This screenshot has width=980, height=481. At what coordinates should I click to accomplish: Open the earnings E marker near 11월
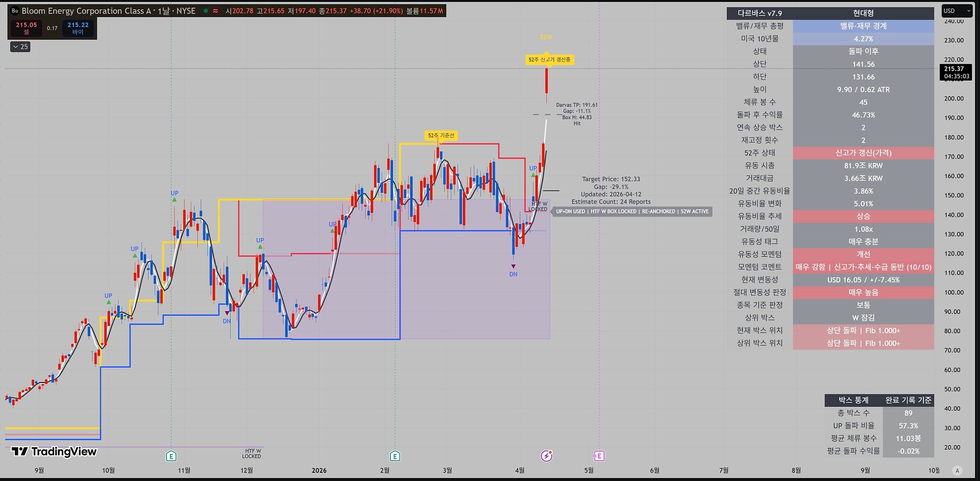click(171, 456)
